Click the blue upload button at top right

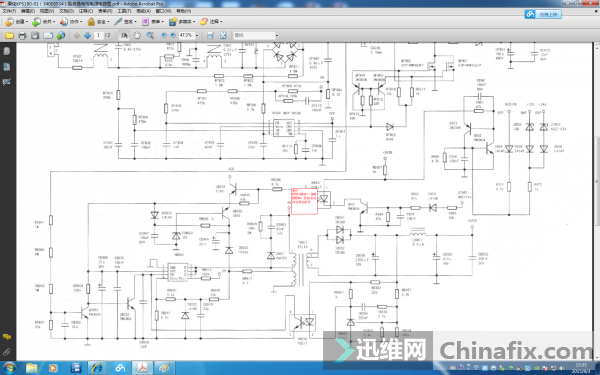click(543, 14)
